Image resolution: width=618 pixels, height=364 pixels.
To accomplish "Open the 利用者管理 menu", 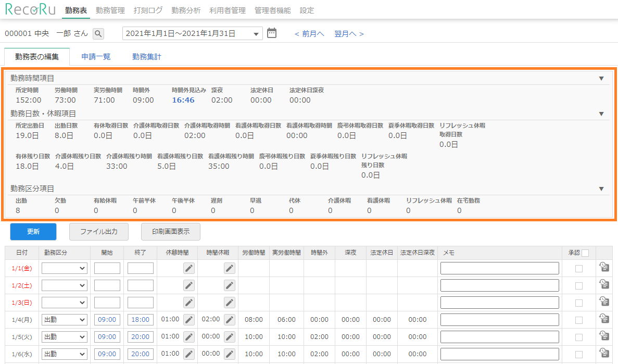I will 228,10.
